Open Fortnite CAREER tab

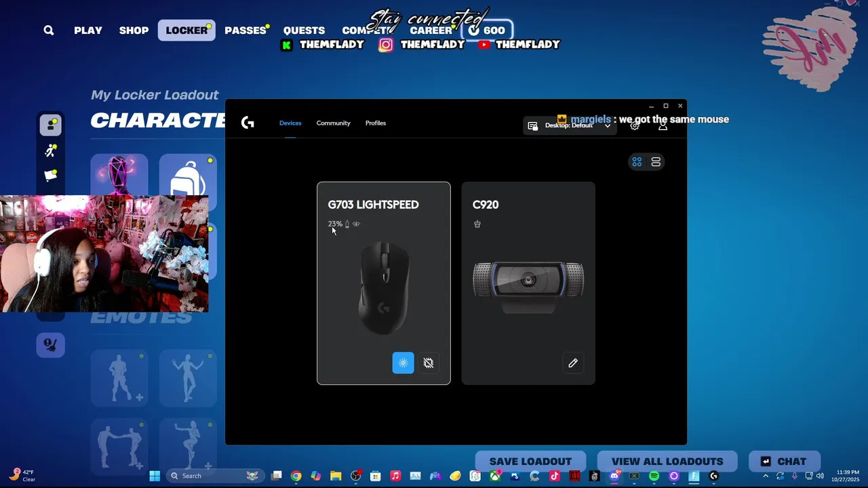click(x=431, y=30)
